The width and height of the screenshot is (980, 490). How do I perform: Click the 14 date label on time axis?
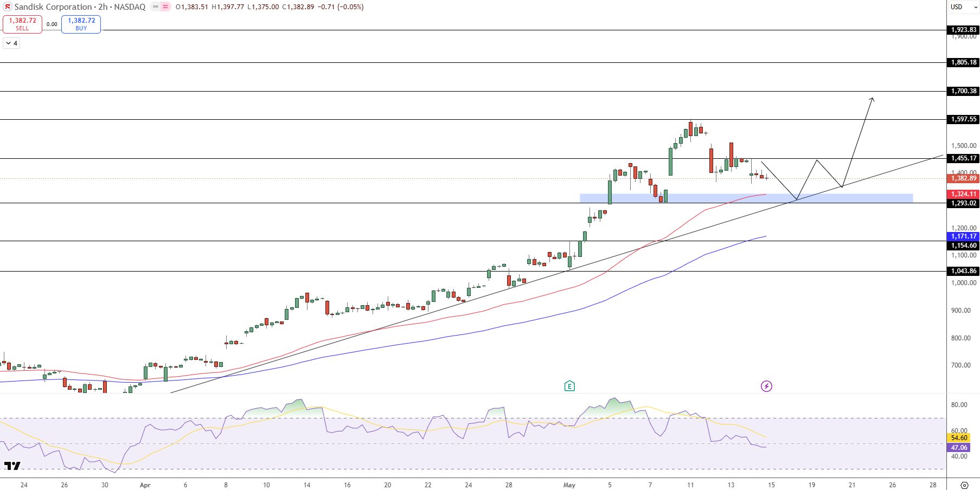click(x=307, y=485)
